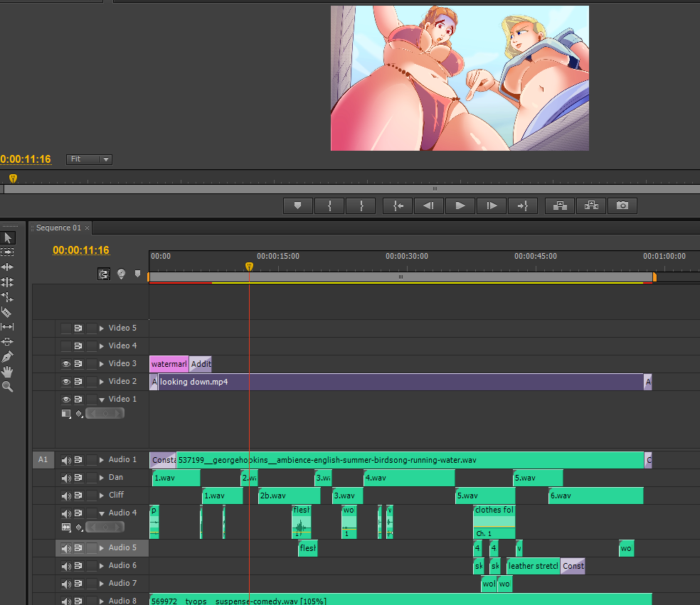The height and width of the screenshot is (605, 700).
Task: Click the Add Marker button in transport
Action: [298, 205]
